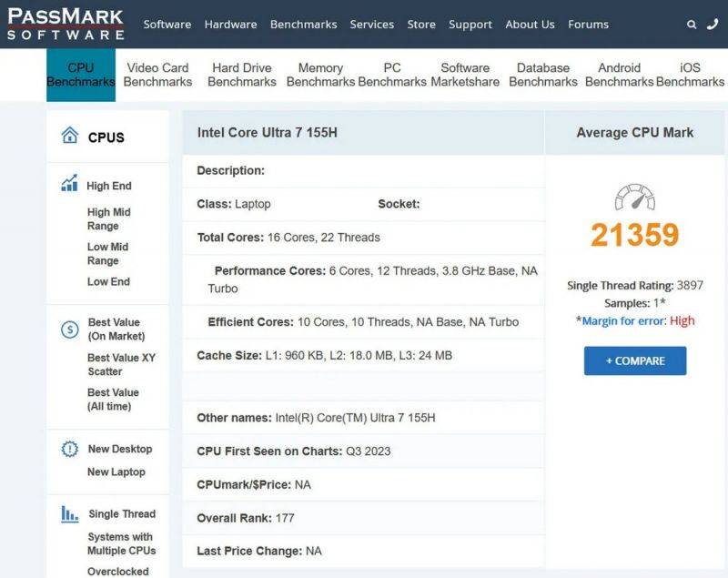This screenshot has width=728, height=578.
Task: Switch to Video Card Benchmarks tab
Action: coord(157,75)
